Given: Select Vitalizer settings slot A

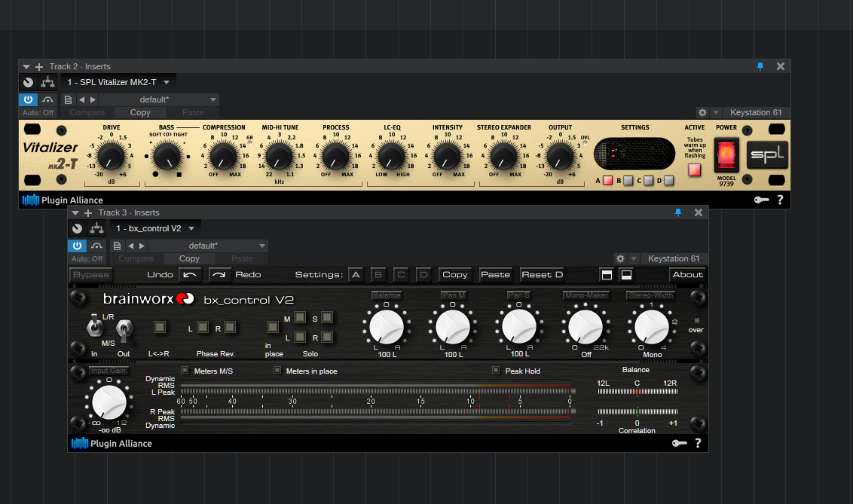Looking at the screenshot, I should coord(607,181).
